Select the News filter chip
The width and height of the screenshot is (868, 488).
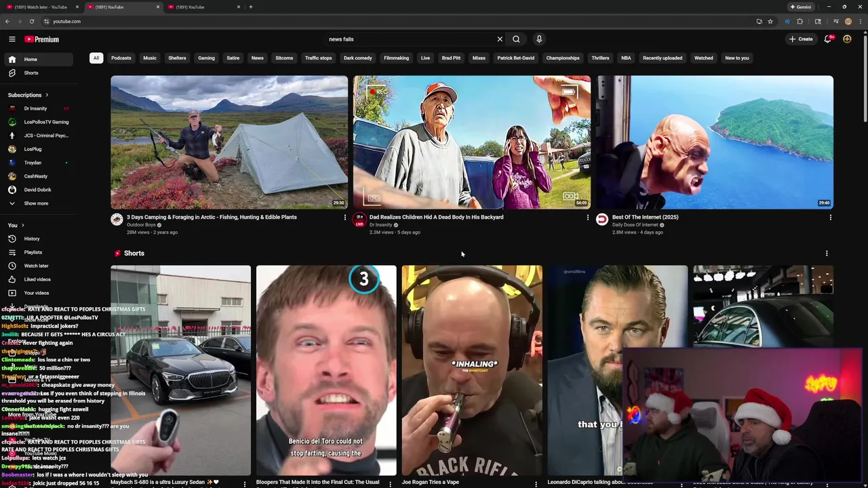tap(258, 58)
